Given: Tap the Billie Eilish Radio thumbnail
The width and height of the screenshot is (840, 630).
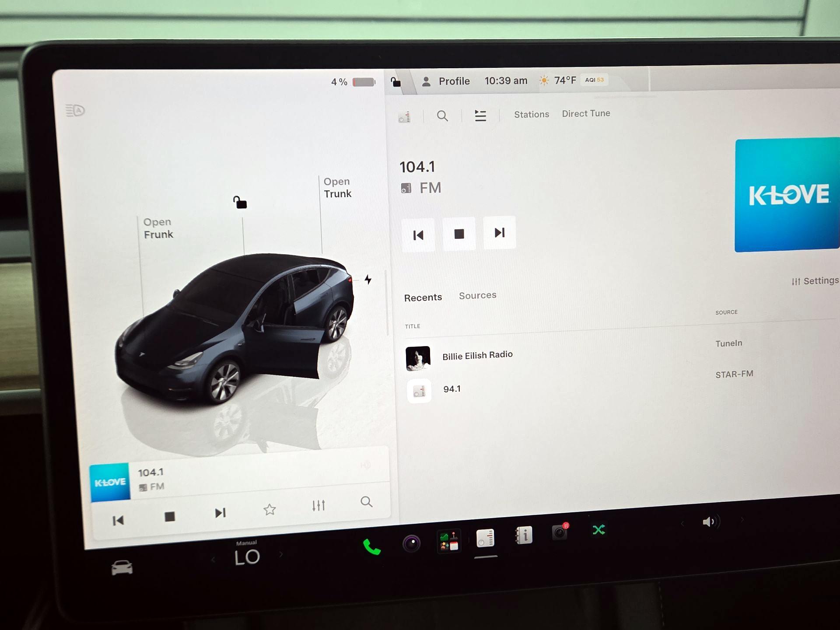Looking at the screenshot, I should point(418,358).
